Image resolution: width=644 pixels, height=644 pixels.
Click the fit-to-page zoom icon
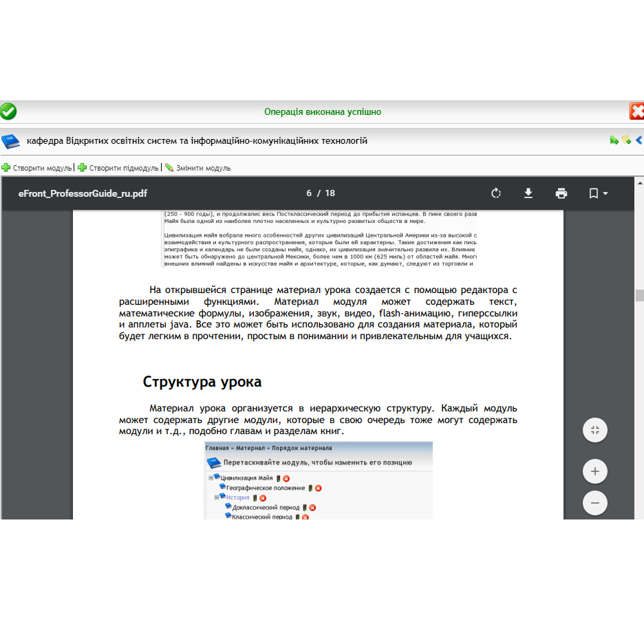click(594, 430)
